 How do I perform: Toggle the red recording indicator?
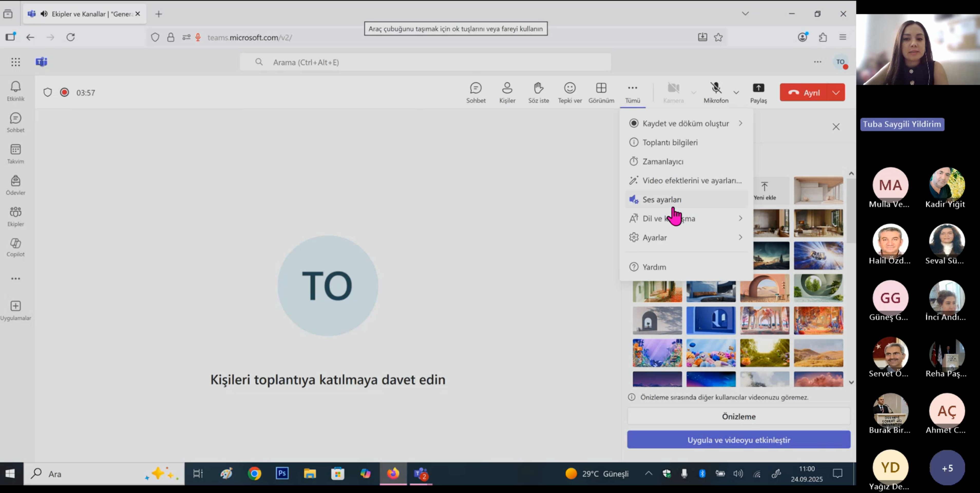pos(65,92)
